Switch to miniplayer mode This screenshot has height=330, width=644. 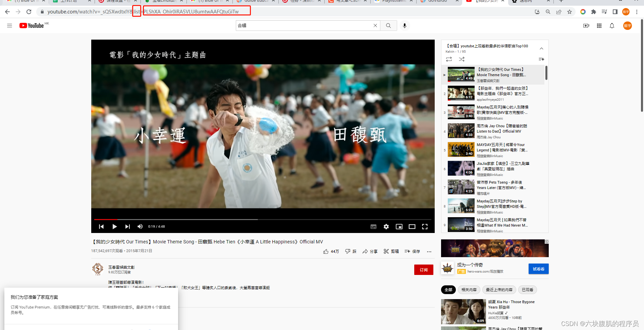[399, 227]
